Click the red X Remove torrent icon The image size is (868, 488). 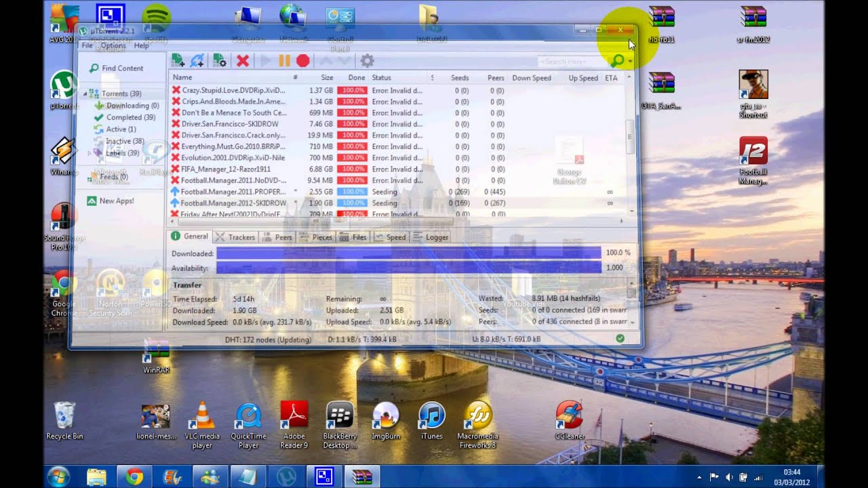pyautogui.click(x=242, y=60)
